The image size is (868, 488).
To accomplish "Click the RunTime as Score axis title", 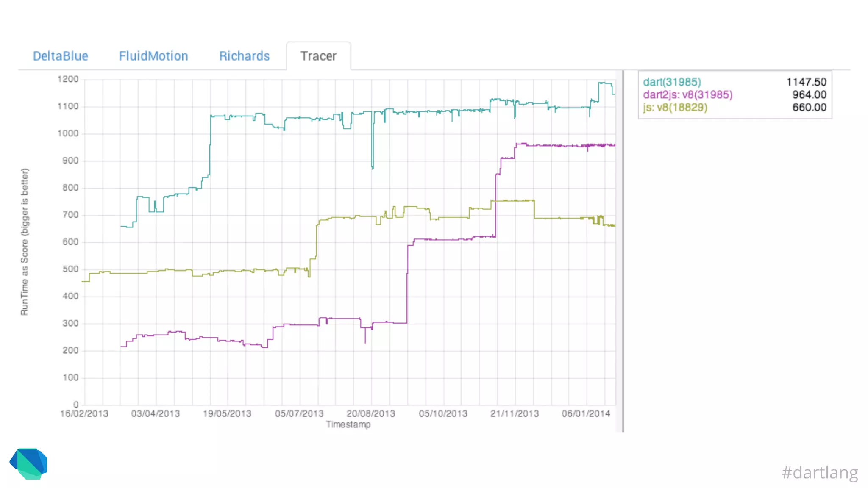I will (25, 241).
